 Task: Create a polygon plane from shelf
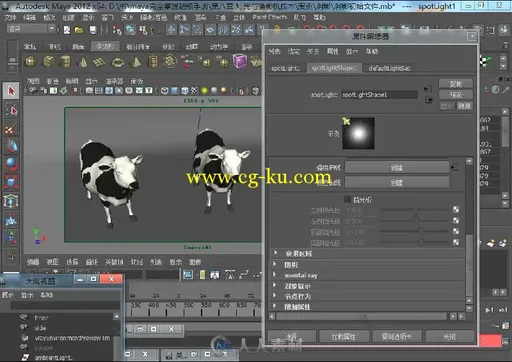click(x=100, y=62)
